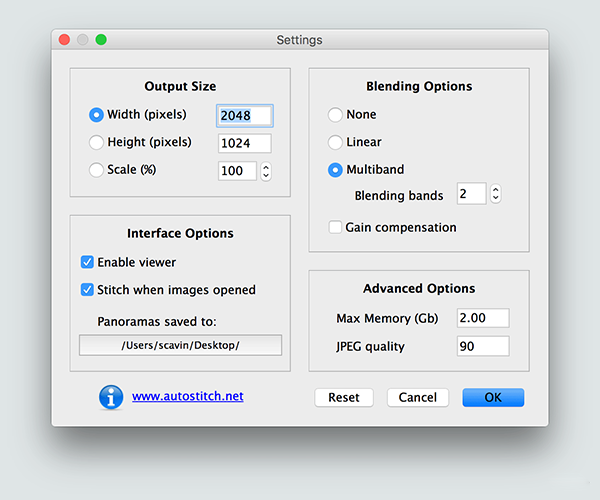Image resolution: width=600 pixels, height=500 pixels.
Task: Click the Max Memory (Gb) label
Action: (387, 319)
